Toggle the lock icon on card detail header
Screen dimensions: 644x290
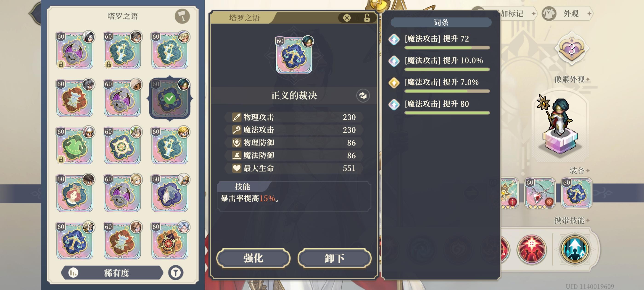point(367,18)
